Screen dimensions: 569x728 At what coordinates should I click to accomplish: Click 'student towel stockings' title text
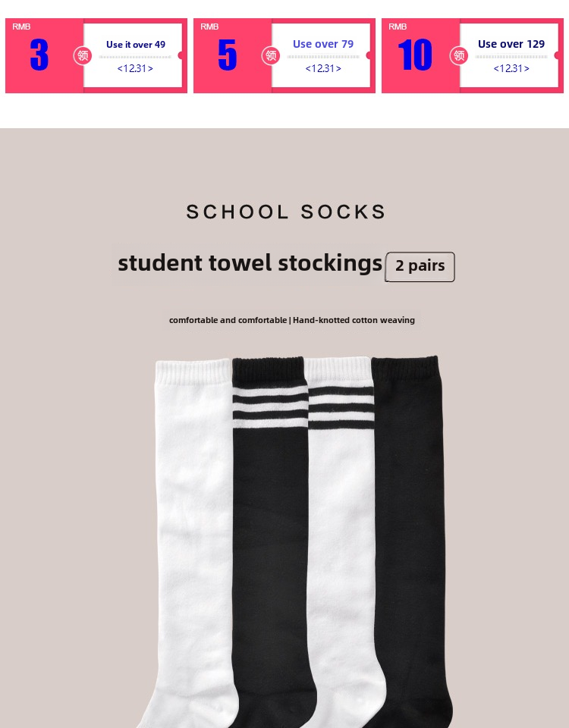250,263
